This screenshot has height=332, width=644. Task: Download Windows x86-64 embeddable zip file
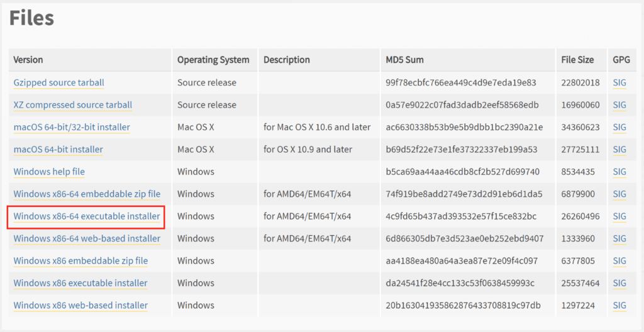[87, 194]
